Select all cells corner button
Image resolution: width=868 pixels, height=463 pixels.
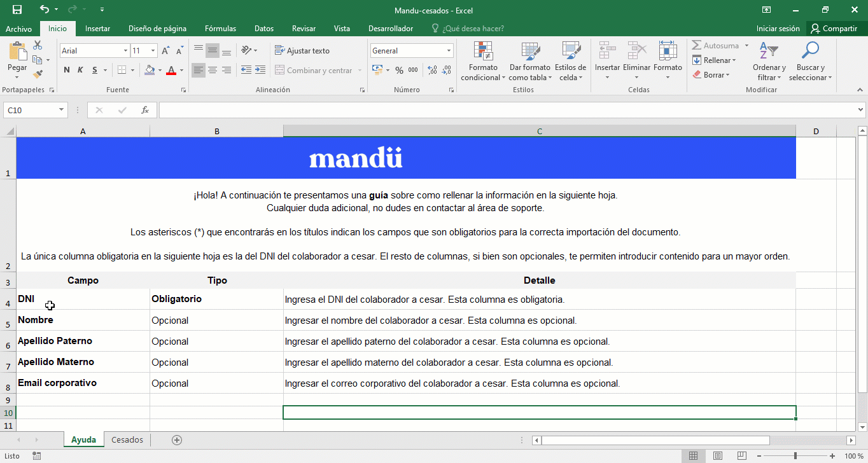coord(8,132)
